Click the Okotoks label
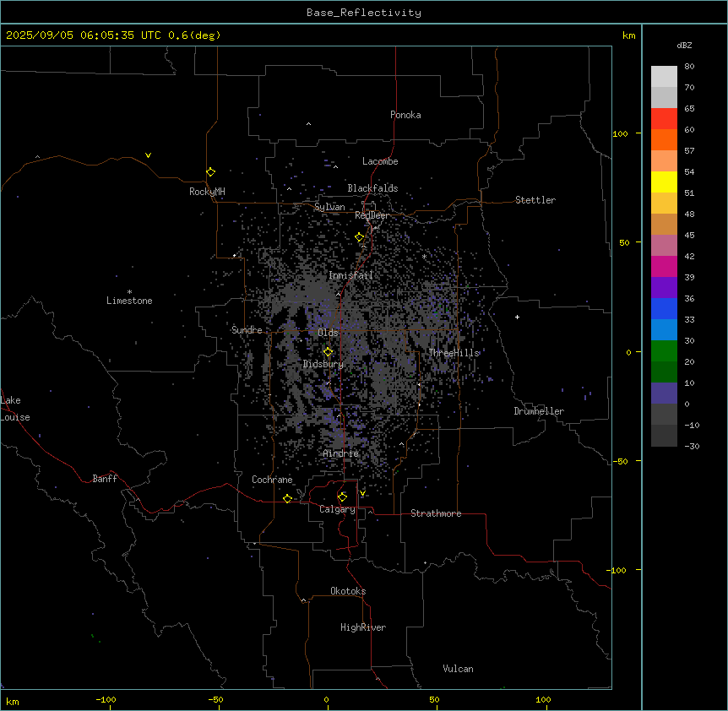Viewport: 728px width, 711px height. tap(348, 591)
